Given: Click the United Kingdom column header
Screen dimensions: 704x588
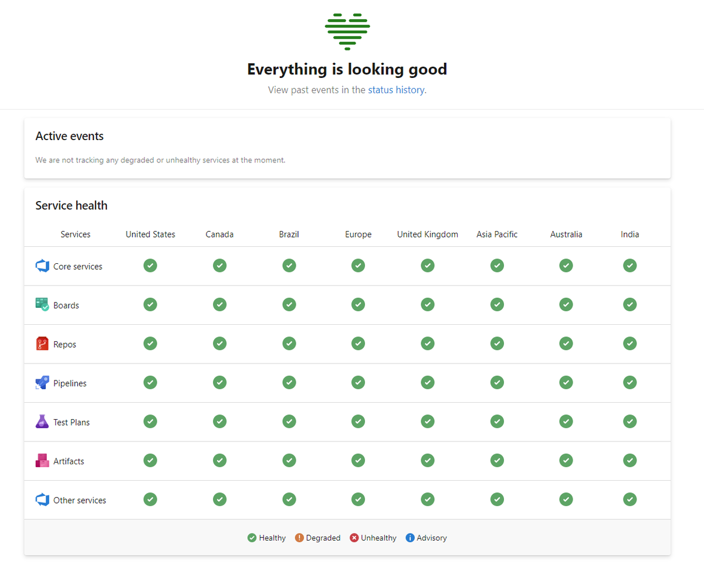Looking at the screenshot, I should [x=428, y=234].
